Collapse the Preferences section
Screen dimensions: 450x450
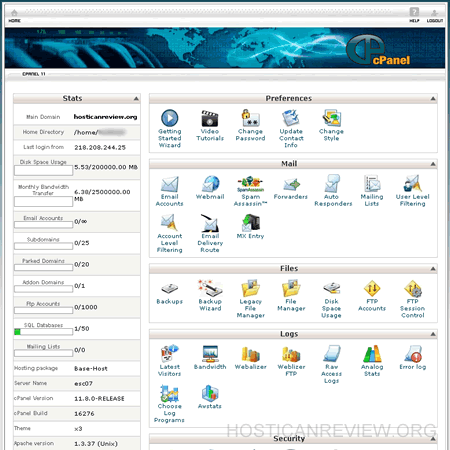pos(433,99)
